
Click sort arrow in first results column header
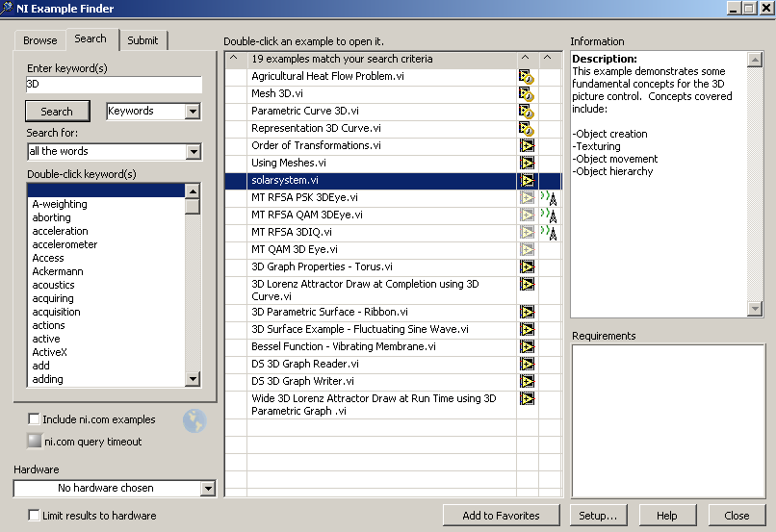[x=234, y=59]
